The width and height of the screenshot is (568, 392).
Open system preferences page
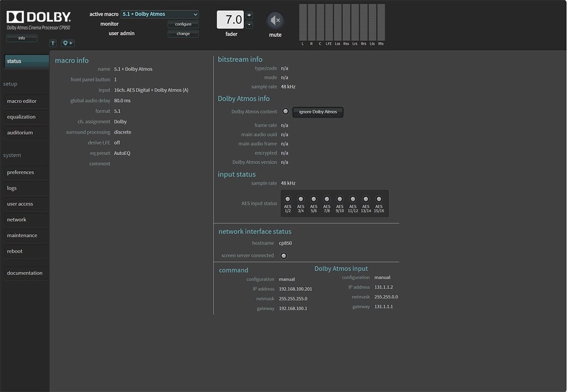pos(27,173)
